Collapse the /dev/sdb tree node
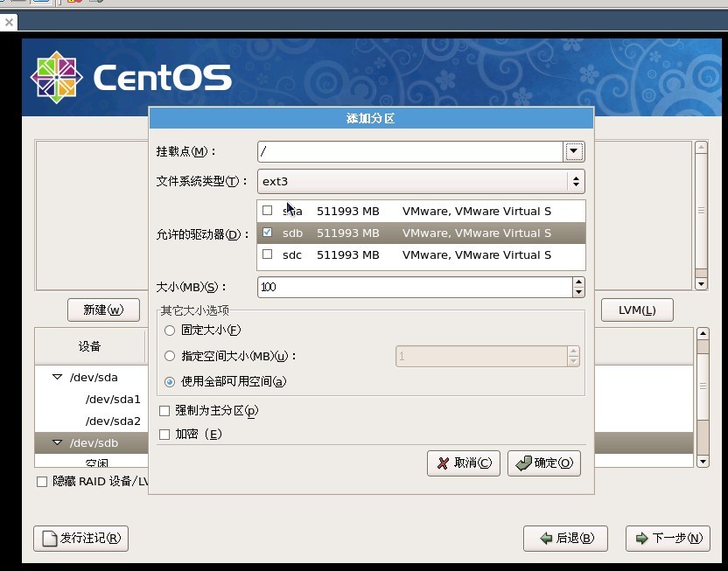728x571 pixels. 58,442
